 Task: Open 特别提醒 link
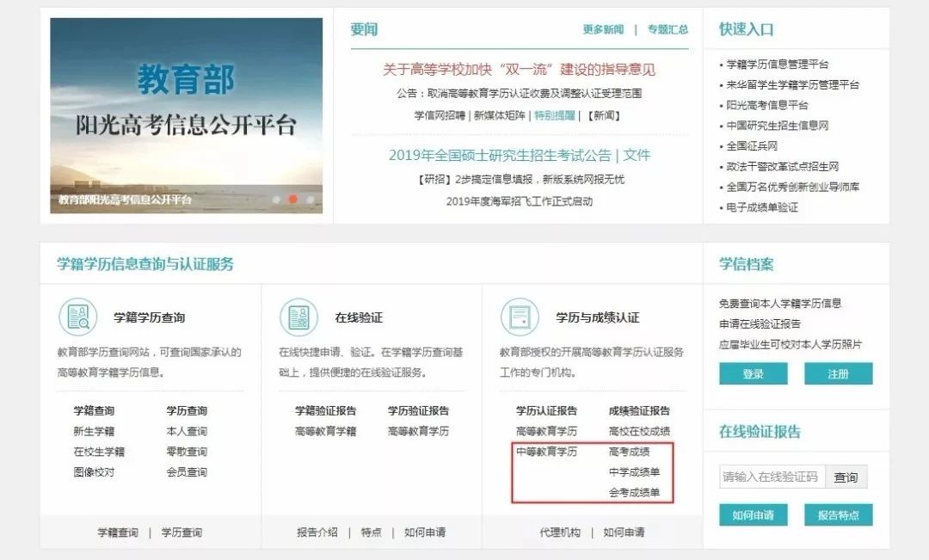(x=555, y=115)
